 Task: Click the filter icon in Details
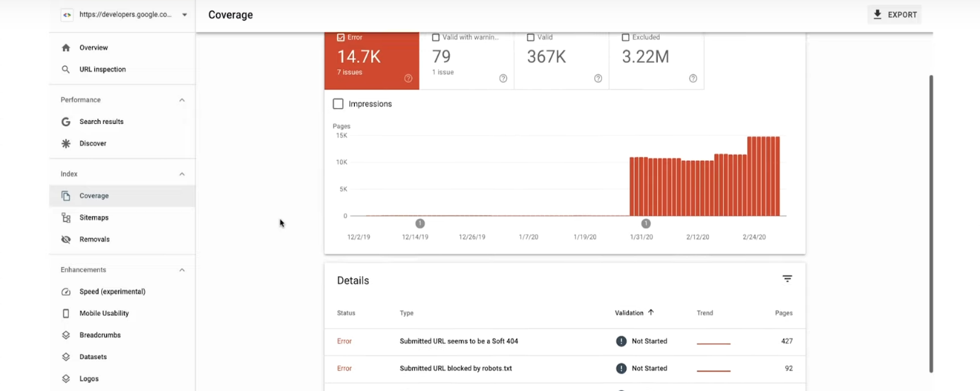pos(787,279)
